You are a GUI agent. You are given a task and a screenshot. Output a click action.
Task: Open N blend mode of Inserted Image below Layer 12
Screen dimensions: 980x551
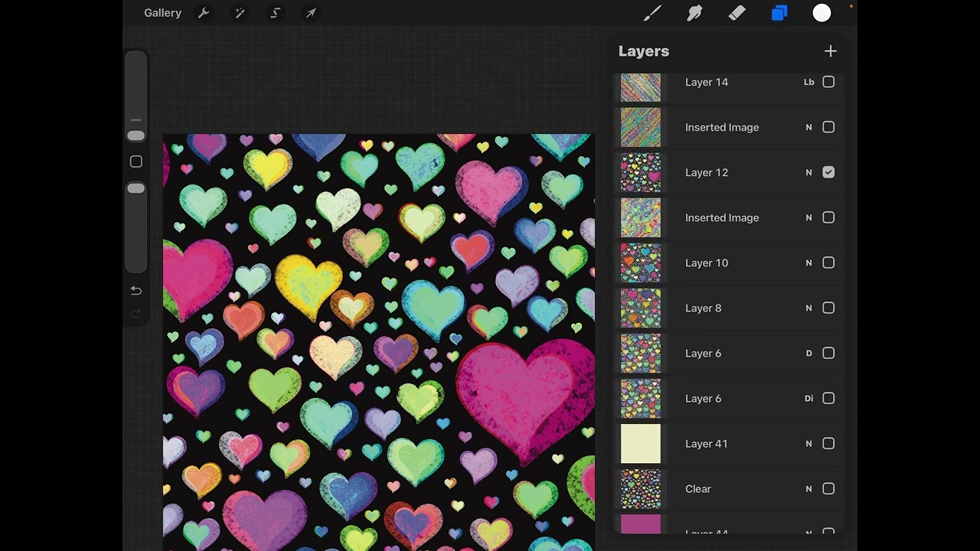tap(808, 217)
